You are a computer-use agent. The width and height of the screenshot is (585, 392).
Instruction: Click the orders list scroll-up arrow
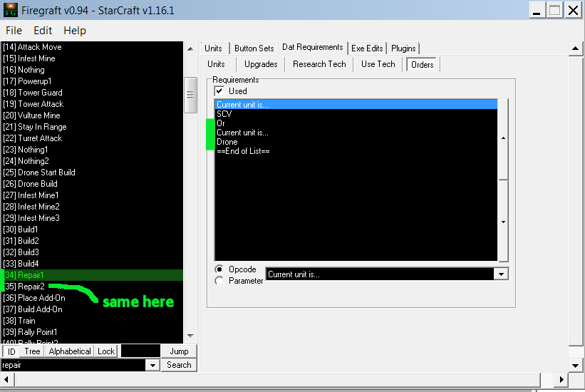[190, 49]
